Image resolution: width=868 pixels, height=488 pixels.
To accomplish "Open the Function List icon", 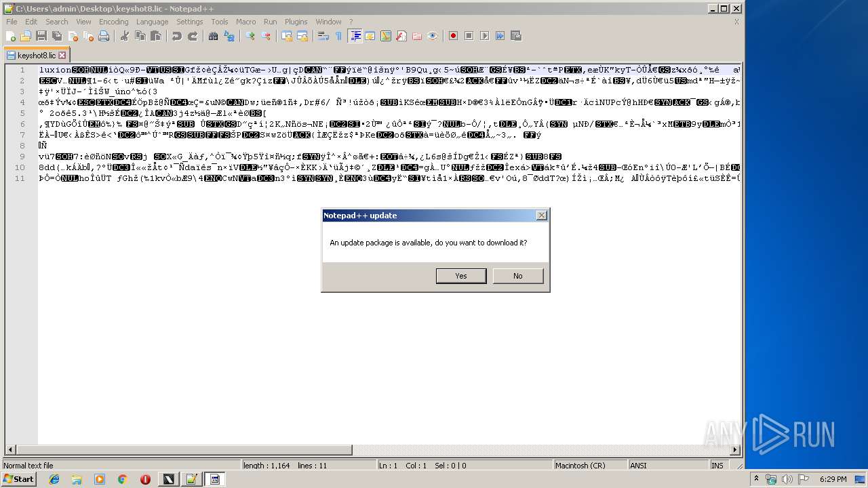I will coord(401,36).
